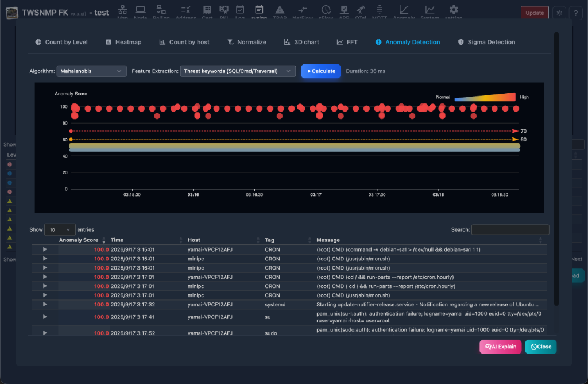Switch to Count by Level tab
The height and width of the screenshot is (384, 588).
click(x=61, y=42)
